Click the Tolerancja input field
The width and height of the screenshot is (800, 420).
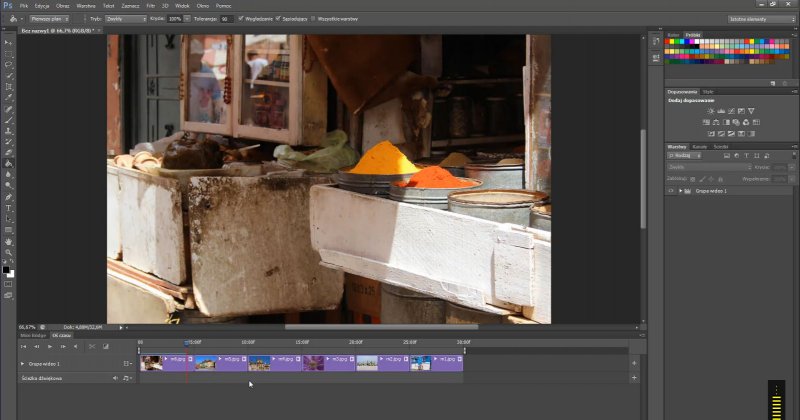(x=226, y=18)
